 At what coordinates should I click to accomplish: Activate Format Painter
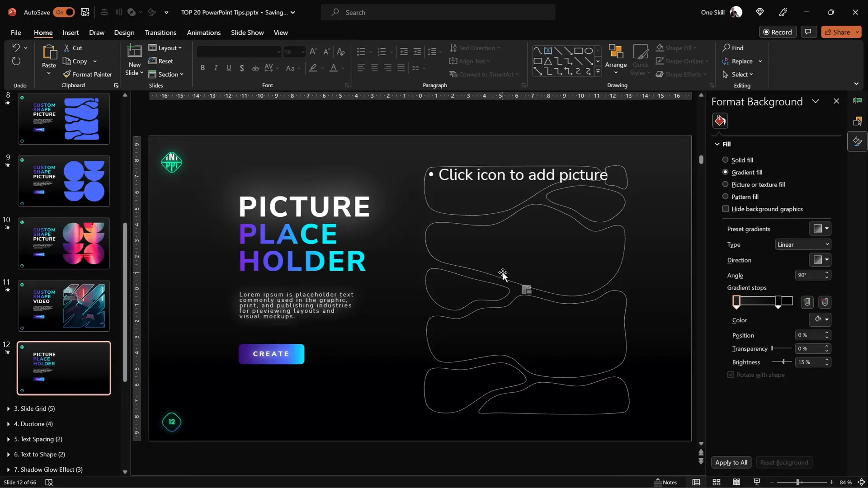click(87, 74)
